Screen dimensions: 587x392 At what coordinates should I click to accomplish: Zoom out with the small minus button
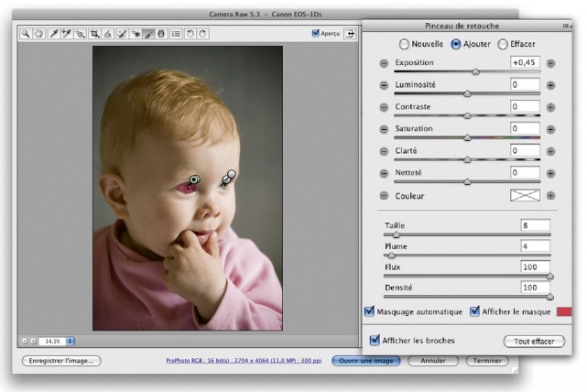tap(25, 341)
